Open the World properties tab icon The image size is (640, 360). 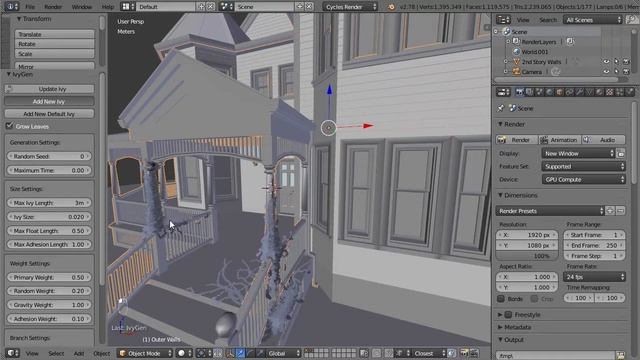tap(549, 92)
